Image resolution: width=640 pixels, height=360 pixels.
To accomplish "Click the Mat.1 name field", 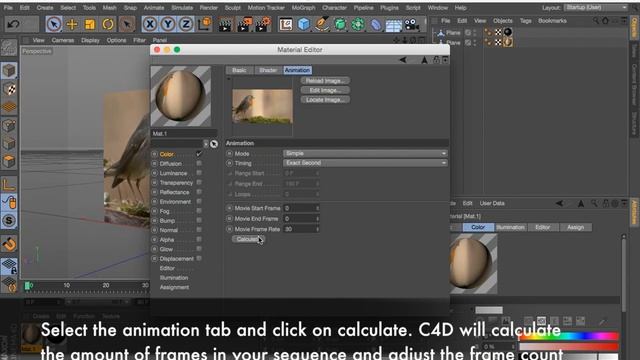I will click(184, 133).
